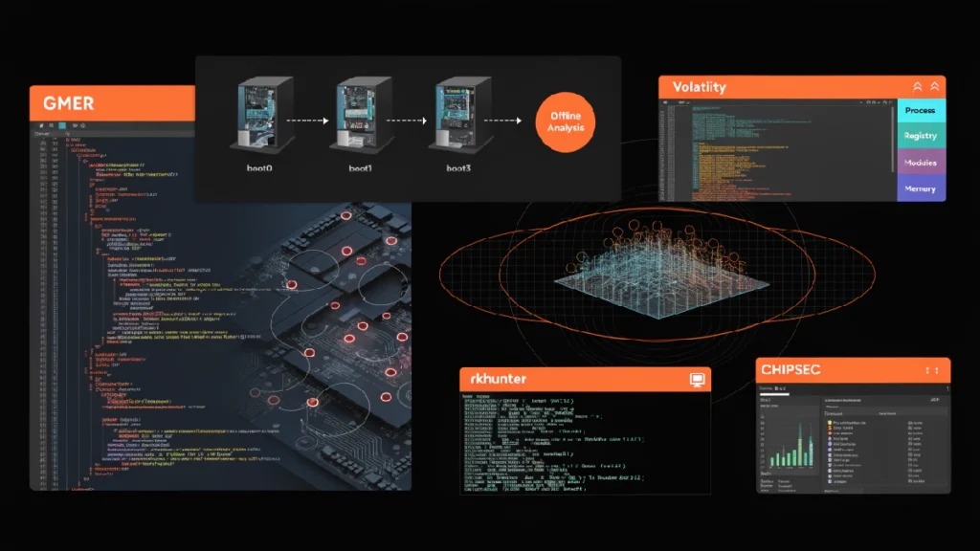Click the first icon in GMER toolbar

[x=42, y=125]
